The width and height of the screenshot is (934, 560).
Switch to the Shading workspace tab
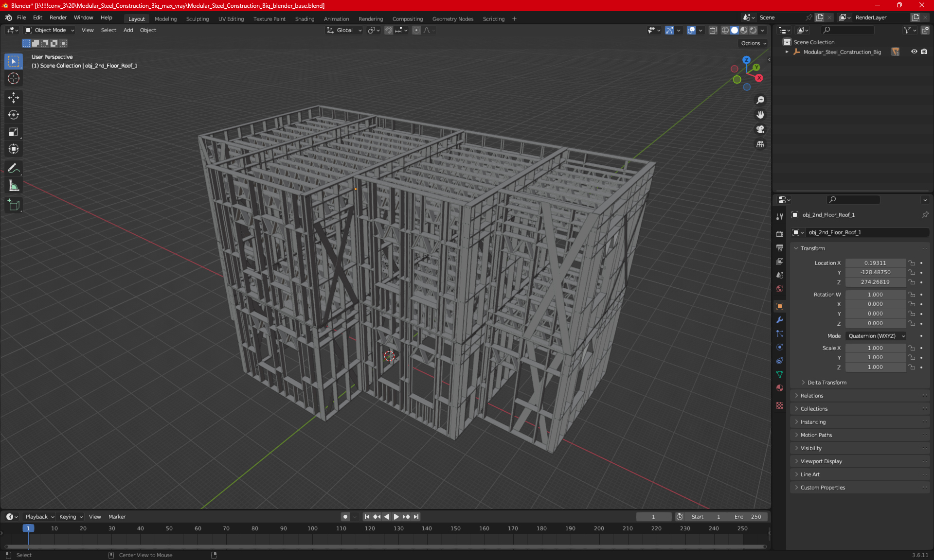tap(305, 19)
